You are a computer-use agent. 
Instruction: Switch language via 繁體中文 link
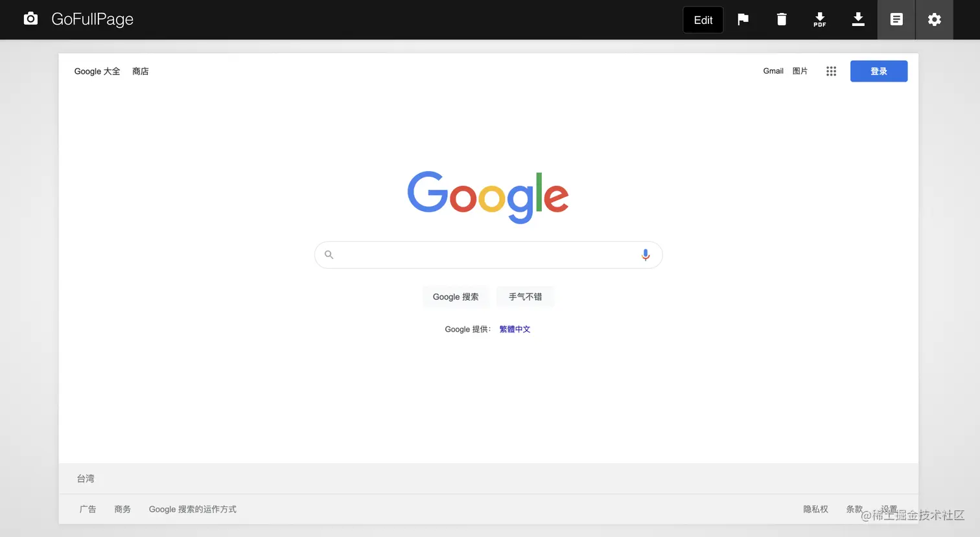[515, 329]
